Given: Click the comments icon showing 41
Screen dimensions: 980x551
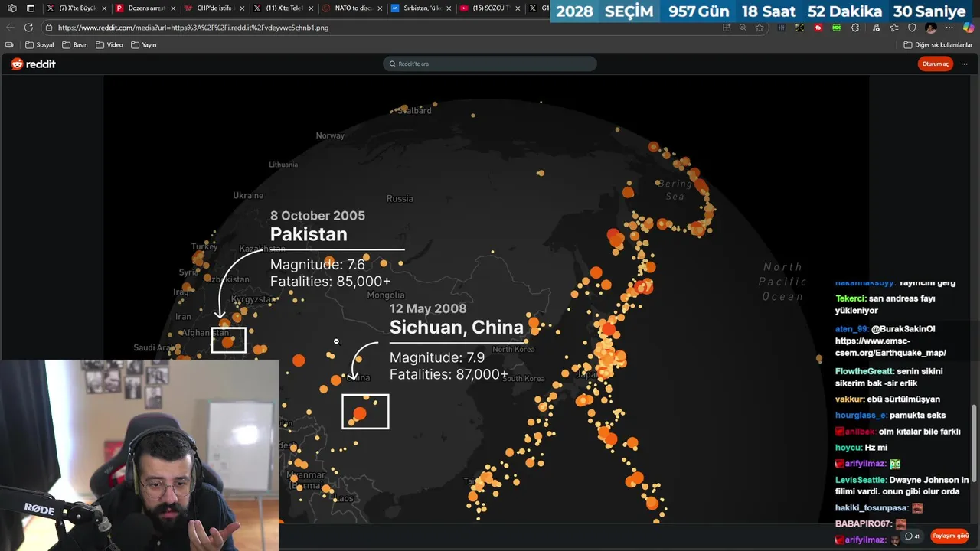Looking at the screenshot, I should click(x=912, y=536).
